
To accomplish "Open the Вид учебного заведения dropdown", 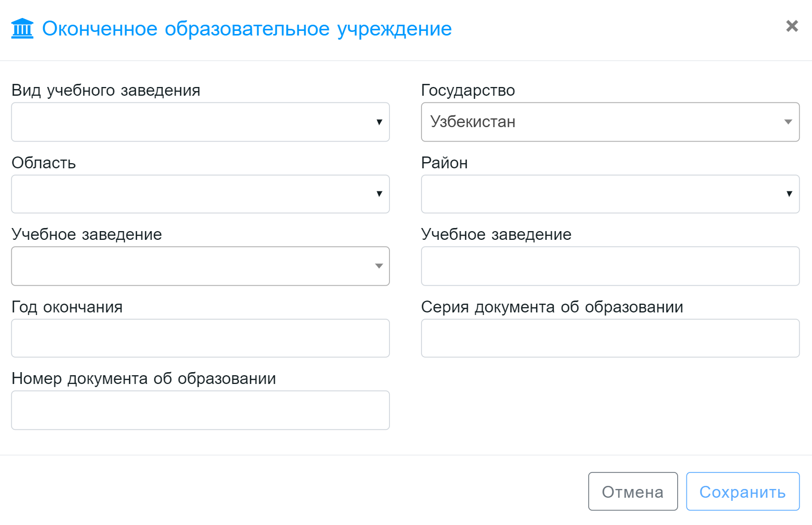I will point(200,122).
